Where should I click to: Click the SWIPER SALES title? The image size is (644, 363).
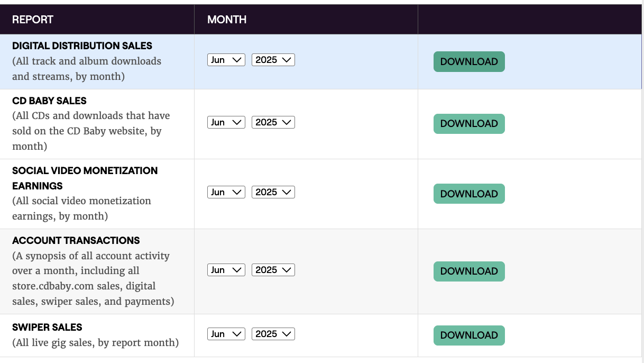pyautogui.click(x=47, y=327)
